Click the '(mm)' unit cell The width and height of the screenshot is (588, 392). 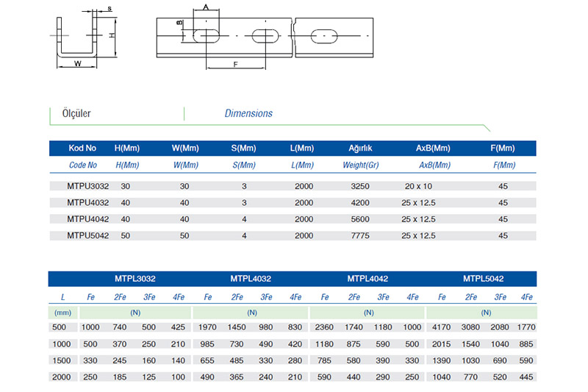[62, 313]
